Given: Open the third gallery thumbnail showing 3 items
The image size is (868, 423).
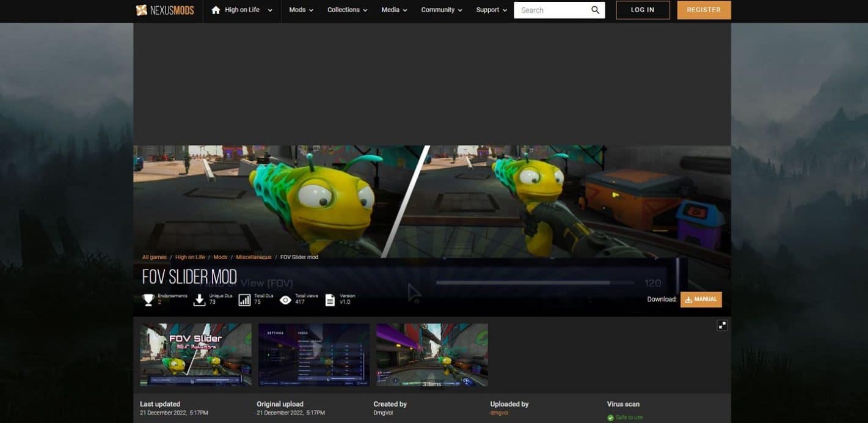Looking at the screenshot, I should [x=432, y=355].
